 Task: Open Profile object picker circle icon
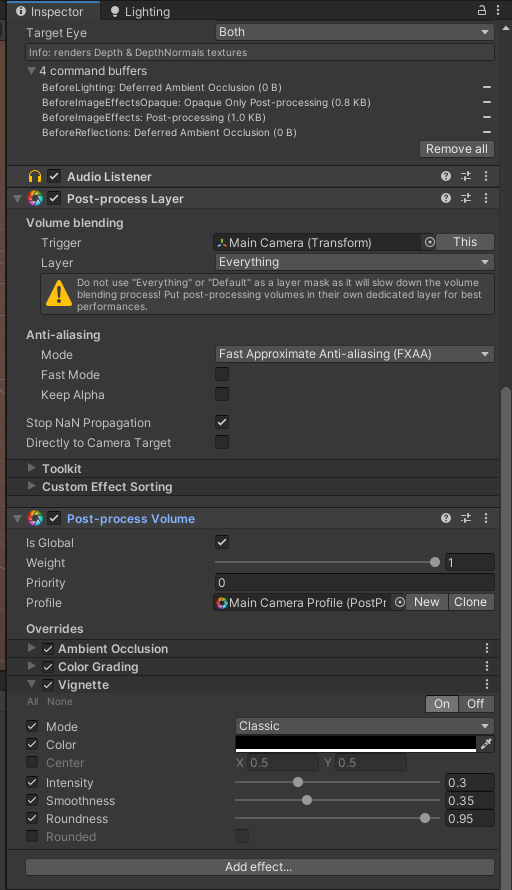click(x=400, y=602)
